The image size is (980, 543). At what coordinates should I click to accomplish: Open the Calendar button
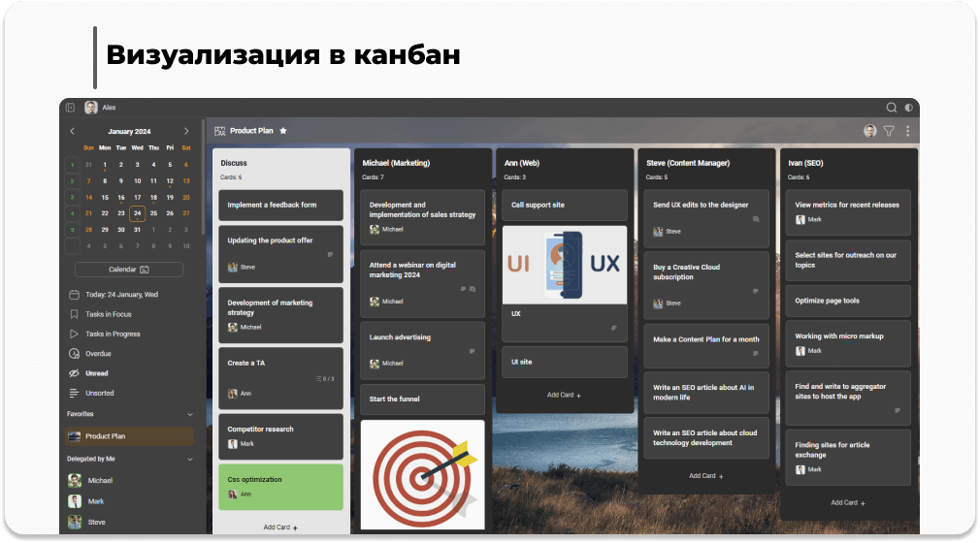tap(129, 270)
